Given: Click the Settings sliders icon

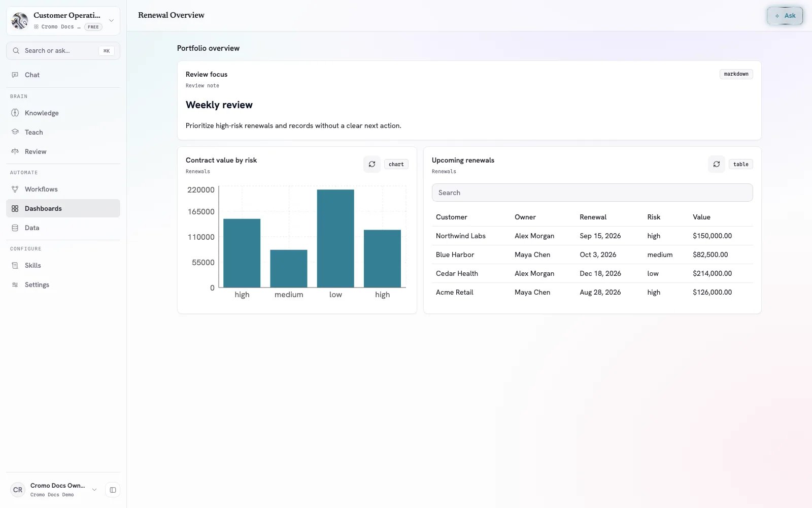Looking at the screenshot, I should pos(15,284).
